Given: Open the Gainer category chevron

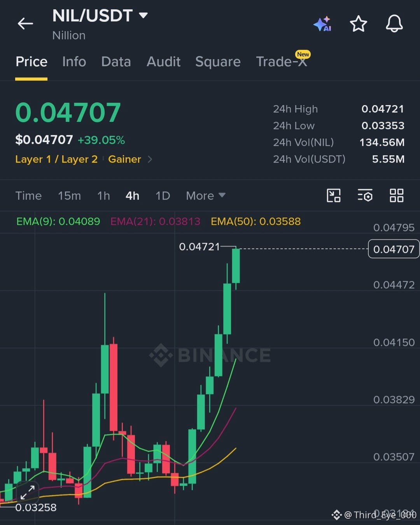Looking at the screenshot, I should tap(150, 159).
